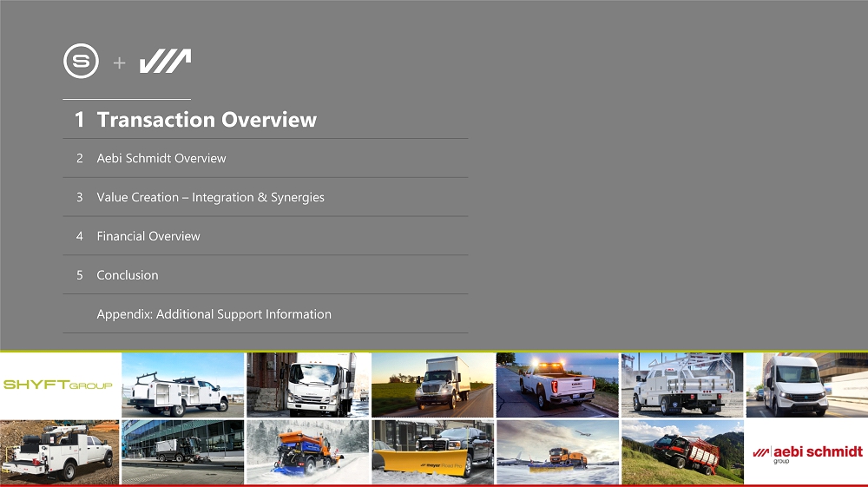Click the white service truck with ladder rack photo
Image resolution: width=868 pixels, height=487 pixels.
(182, 385)
